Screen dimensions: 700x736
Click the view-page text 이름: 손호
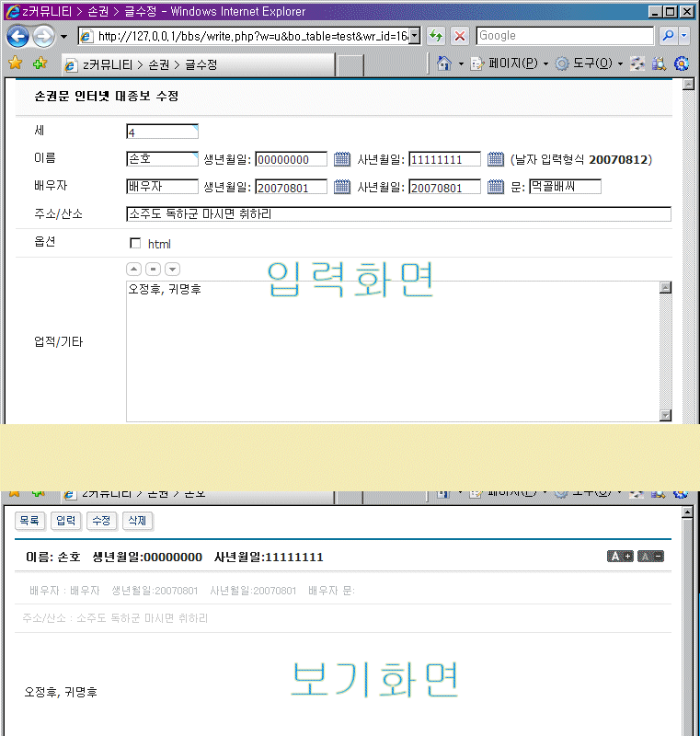click(53, 558)
